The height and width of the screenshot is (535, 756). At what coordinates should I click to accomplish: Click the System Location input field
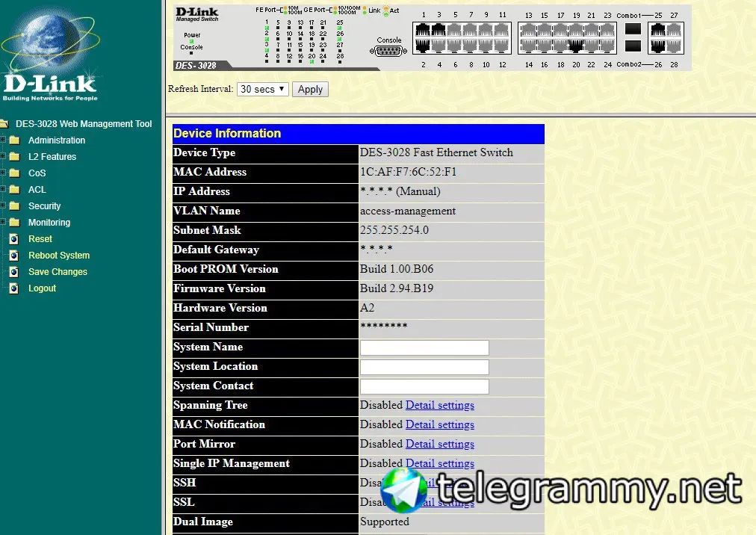click(424, 367)
